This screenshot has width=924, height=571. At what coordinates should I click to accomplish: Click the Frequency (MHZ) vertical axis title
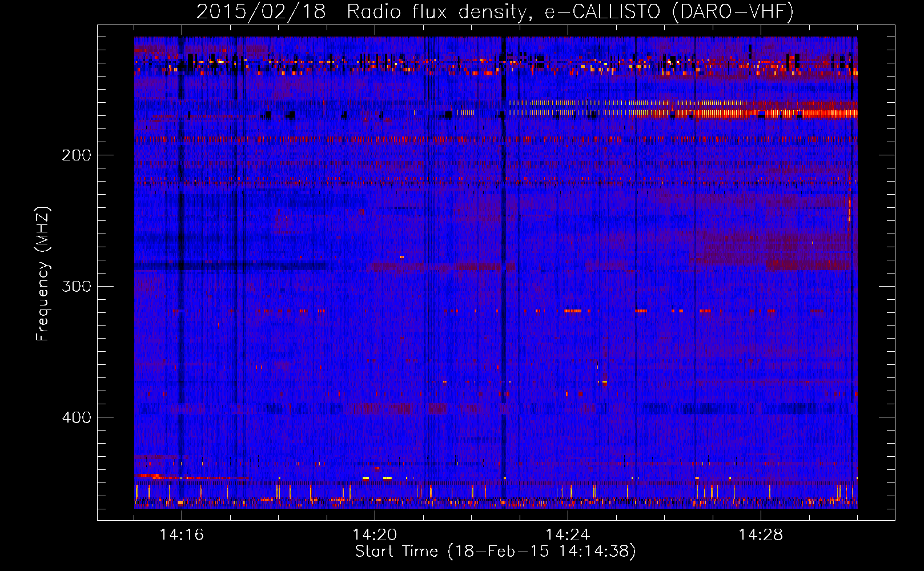tap(43, 274)
